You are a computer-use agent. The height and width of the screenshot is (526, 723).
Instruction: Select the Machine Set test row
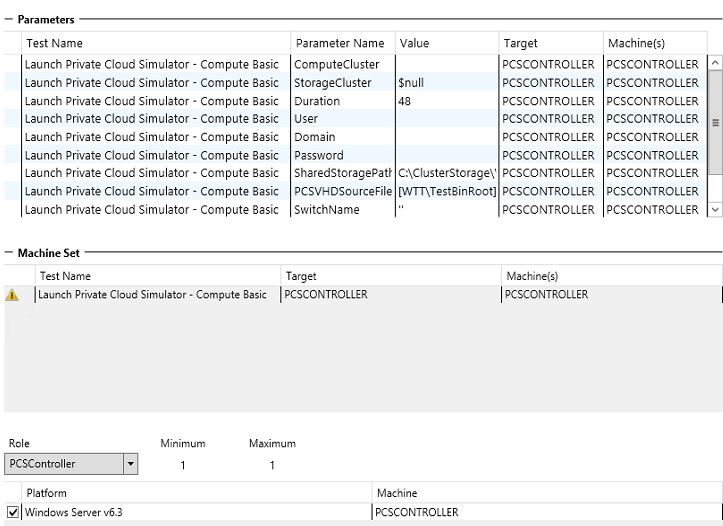150,295
